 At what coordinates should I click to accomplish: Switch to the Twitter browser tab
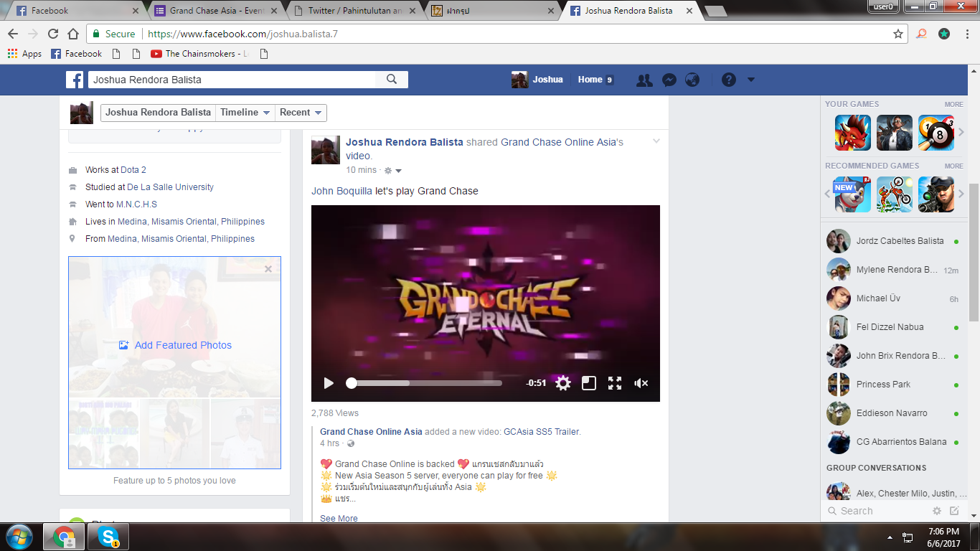click(x=354, y=11)
